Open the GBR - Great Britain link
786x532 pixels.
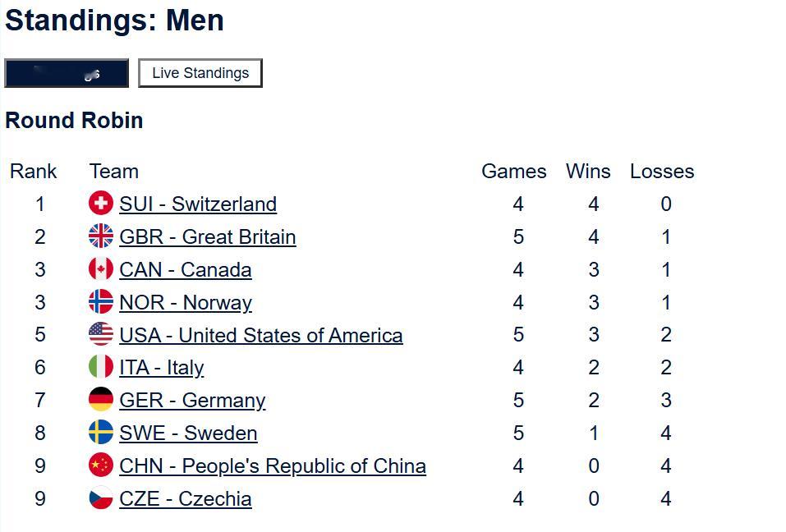click(207, 237)
